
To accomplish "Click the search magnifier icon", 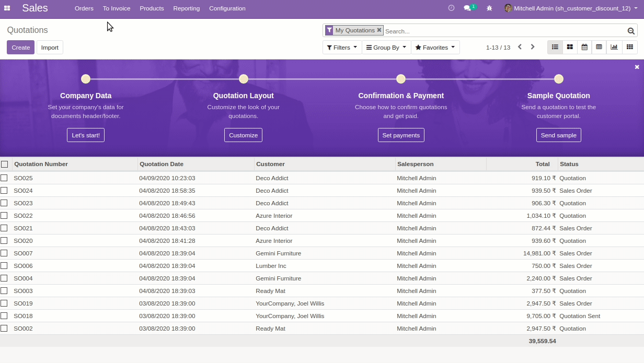I will 631,31.
